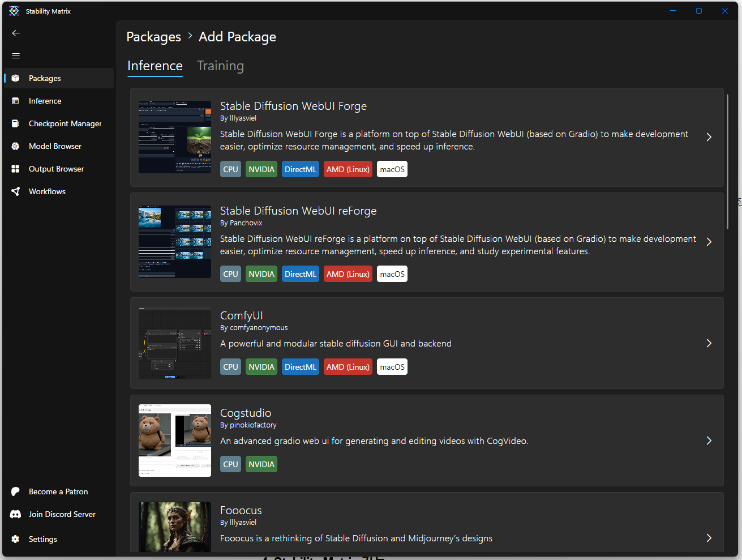
Task: Open Output Browser
Action: (x=59, y=169)
